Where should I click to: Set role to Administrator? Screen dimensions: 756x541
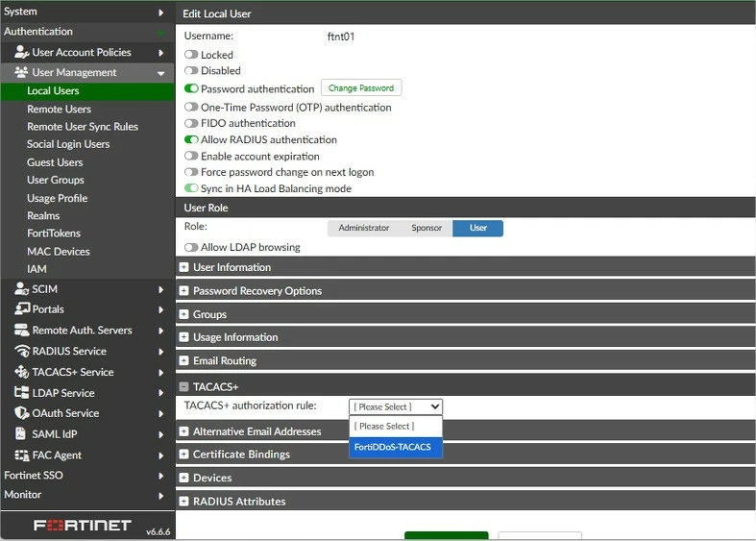coord(363,228)
